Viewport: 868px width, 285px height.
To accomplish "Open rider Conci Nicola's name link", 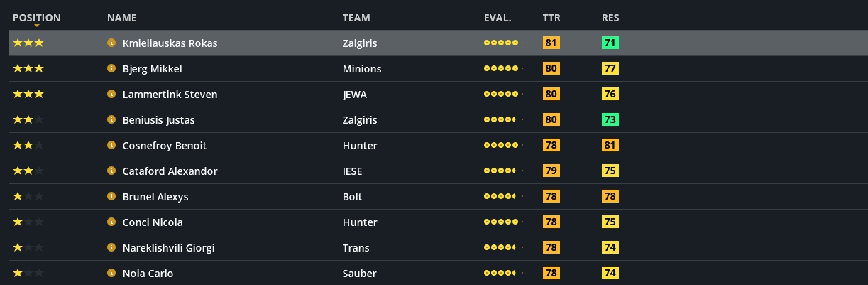I will [153, 222].
